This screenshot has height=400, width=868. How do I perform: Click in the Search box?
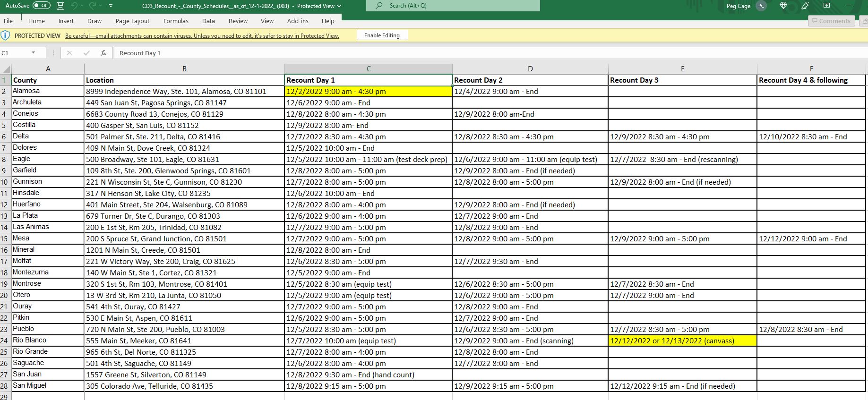click(453, 6)
